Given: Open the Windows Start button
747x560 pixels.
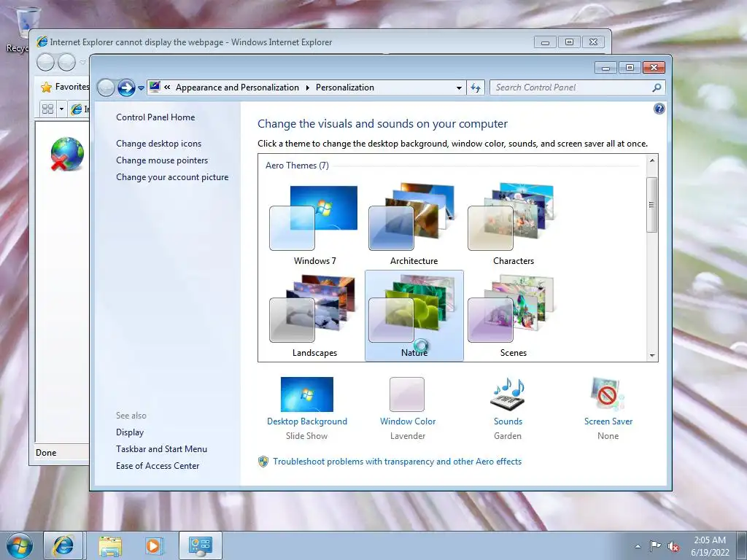Looking at the screenshot, I should 20,545.
